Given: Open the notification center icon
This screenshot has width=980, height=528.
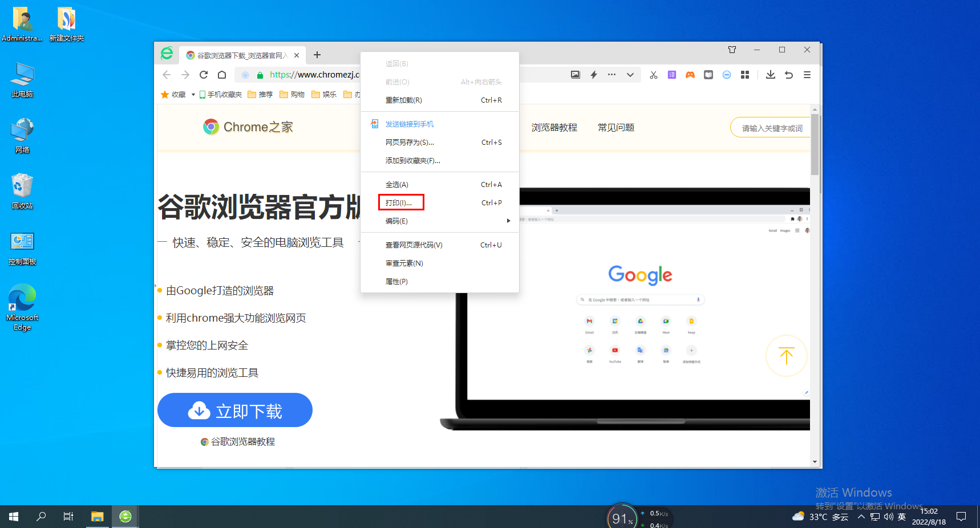Looking at the screenshot, I should [x=961, y=517].
